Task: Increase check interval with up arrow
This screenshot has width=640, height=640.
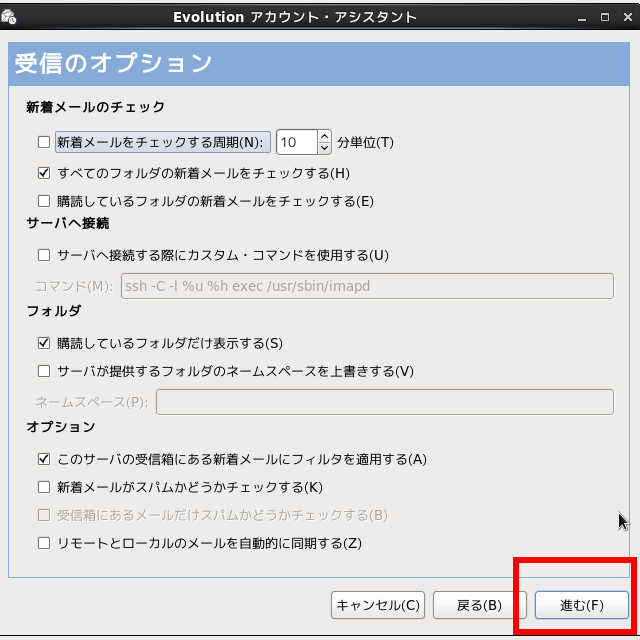Action: [324, 137]
